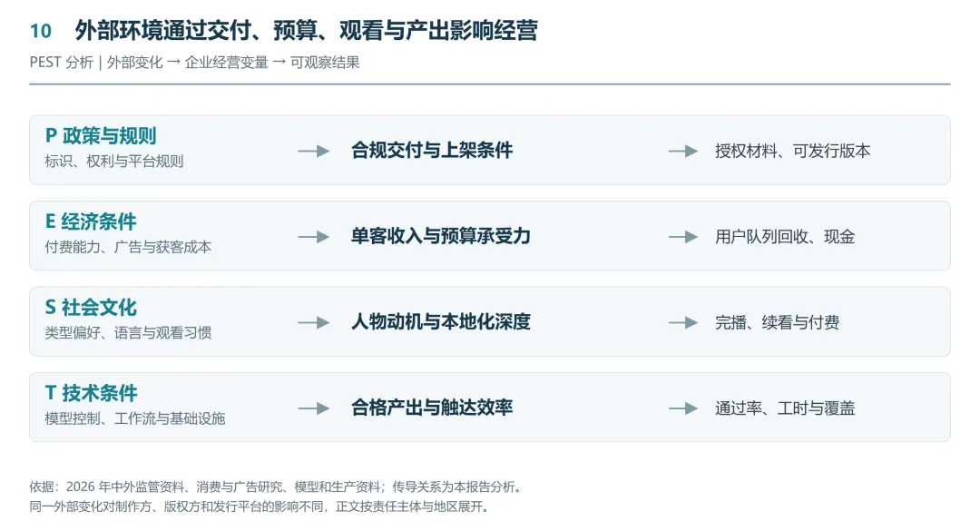Click the arrow before 完播、续看与付费
Image resolution: width=980 pixels, height=531 pixels.
pyautogui.click(x=683, y=322)
